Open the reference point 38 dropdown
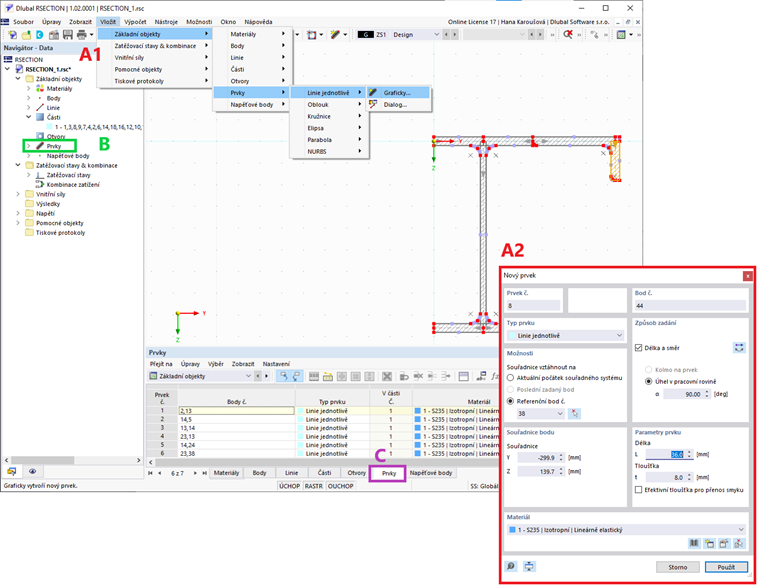This screenshot has width=760, height=587. coord(540,413)
